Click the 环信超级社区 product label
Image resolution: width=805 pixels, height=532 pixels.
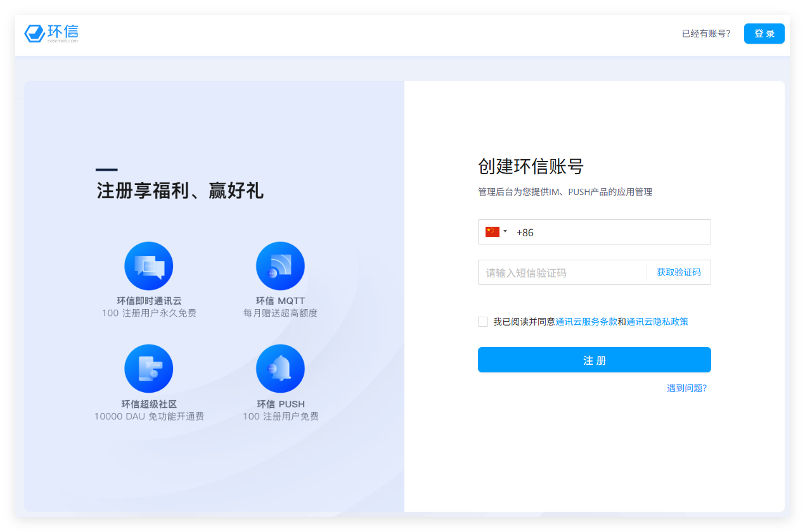click(149, 404)
